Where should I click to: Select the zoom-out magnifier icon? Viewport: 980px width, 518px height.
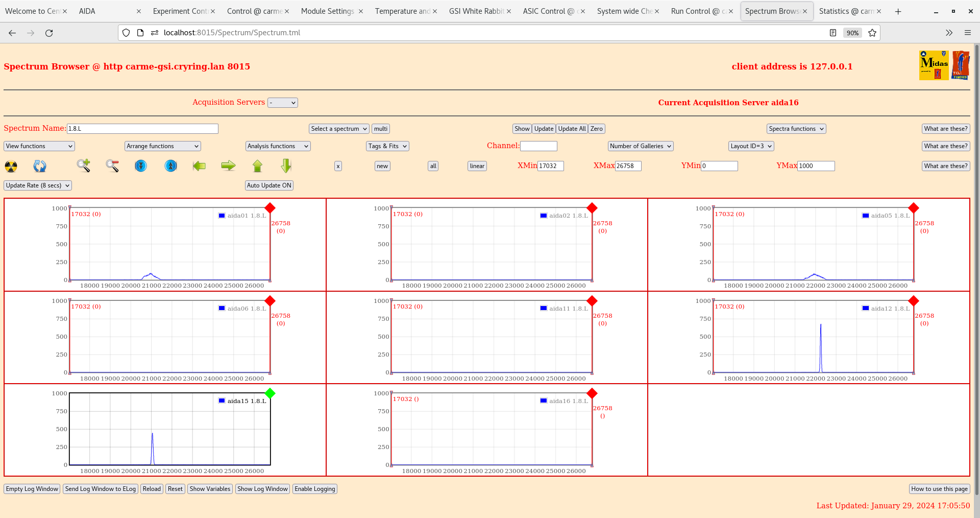pyautogui.click(x=112, y=166)
